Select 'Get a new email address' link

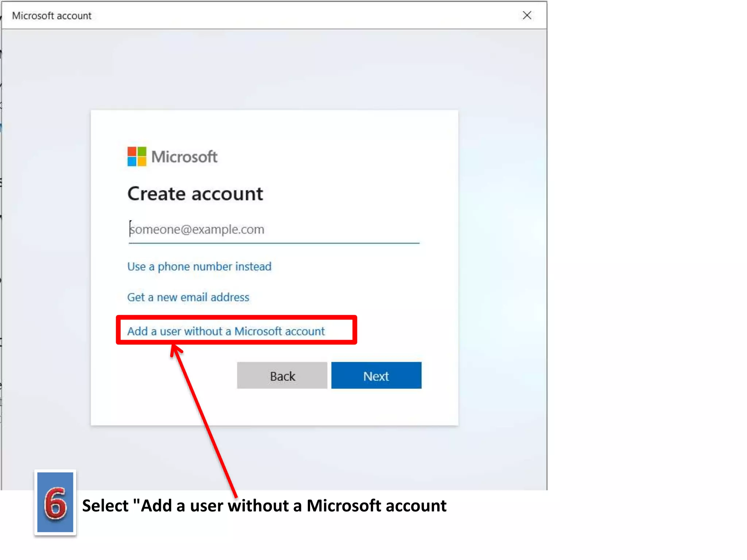click(x=188, y=297)
